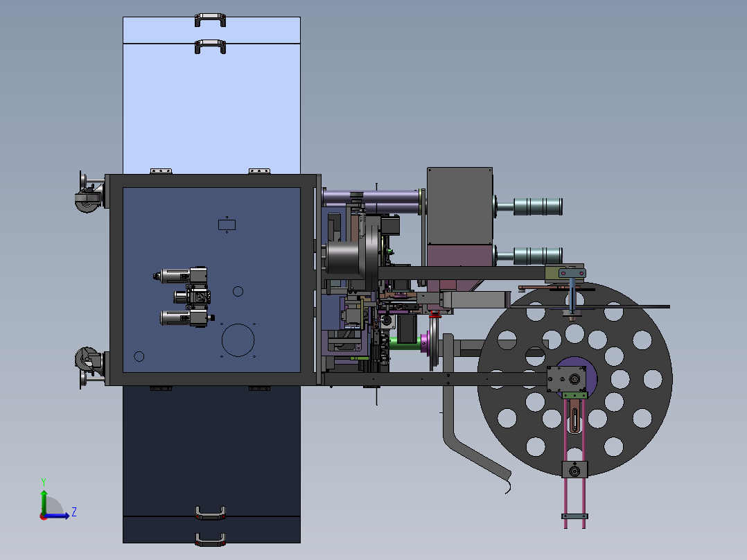
Task: Select the purple horizontal guide rod
Action: 371,196
